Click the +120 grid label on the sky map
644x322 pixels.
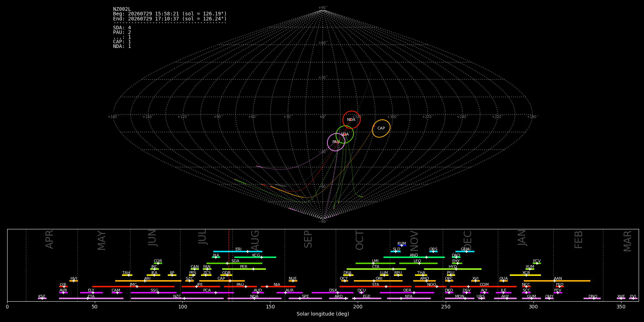pyautogui.click(x=182, y=117)
